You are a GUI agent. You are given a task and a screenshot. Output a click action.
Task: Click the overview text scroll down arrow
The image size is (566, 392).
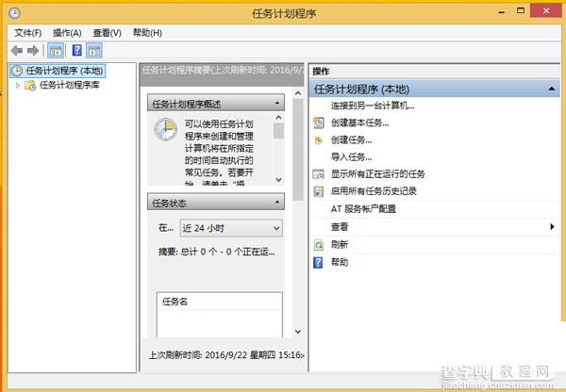[x=278, y=180]
